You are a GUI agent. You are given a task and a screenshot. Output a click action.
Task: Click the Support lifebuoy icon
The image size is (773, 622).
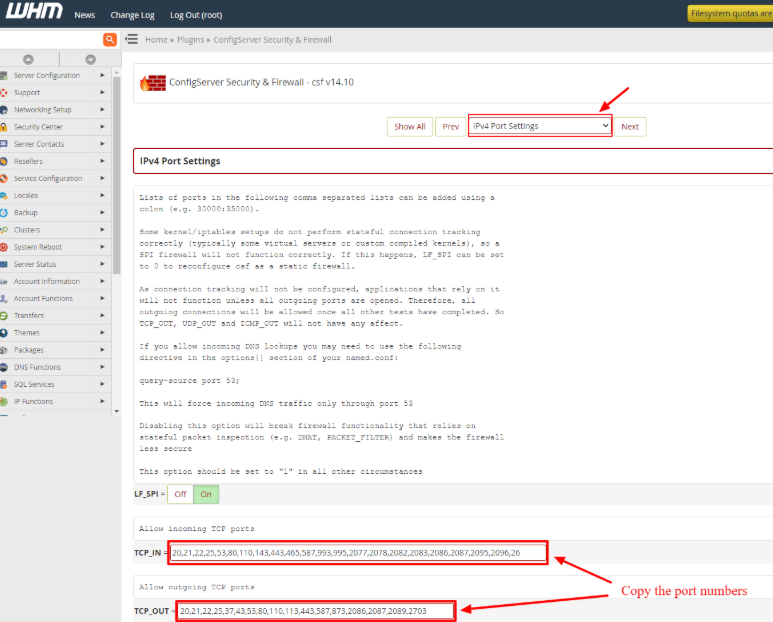point(4,93)
